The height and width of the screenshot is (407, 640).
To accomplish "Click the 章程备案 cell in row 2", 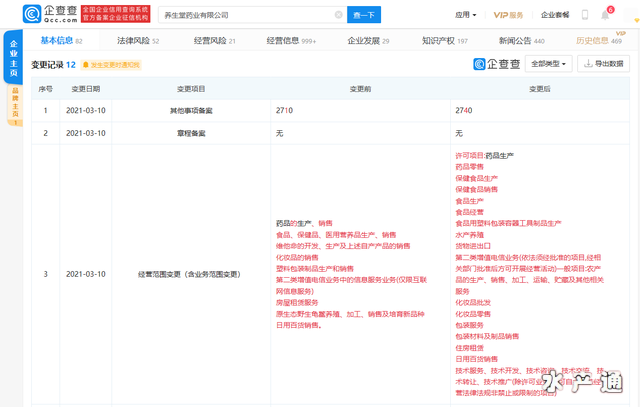I will tap(191, 133).
